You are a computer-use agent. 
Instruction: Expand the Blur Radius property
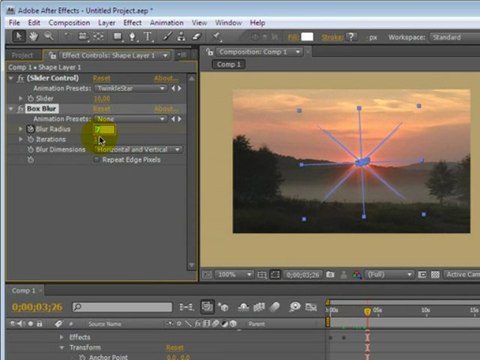tap(21, 129)
